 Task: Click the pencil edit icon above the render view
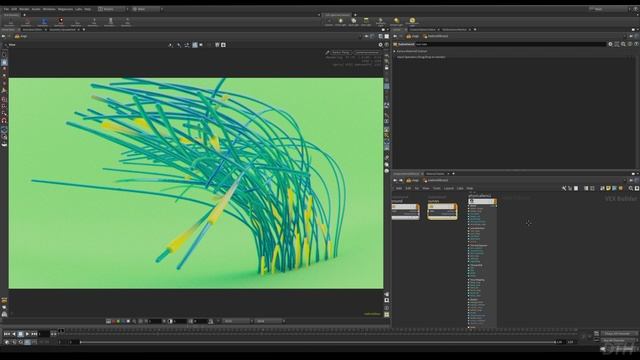tap(327, 53)
